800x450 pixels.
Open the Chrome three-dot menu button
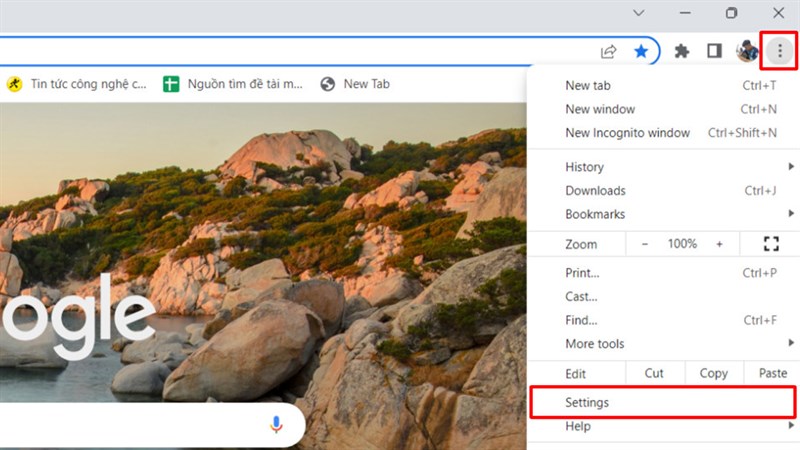779,51
